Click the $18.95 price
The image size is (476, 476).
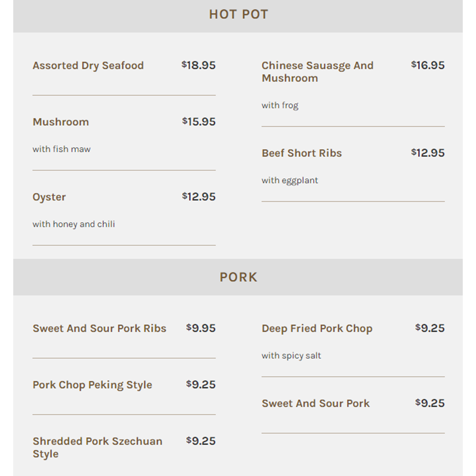click(x=198, y=65)
